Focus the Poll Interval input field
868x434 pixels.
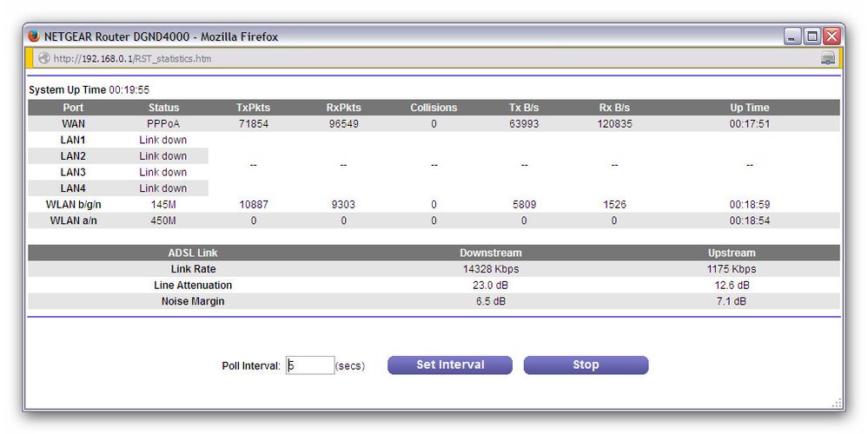[x=310, y=365]
